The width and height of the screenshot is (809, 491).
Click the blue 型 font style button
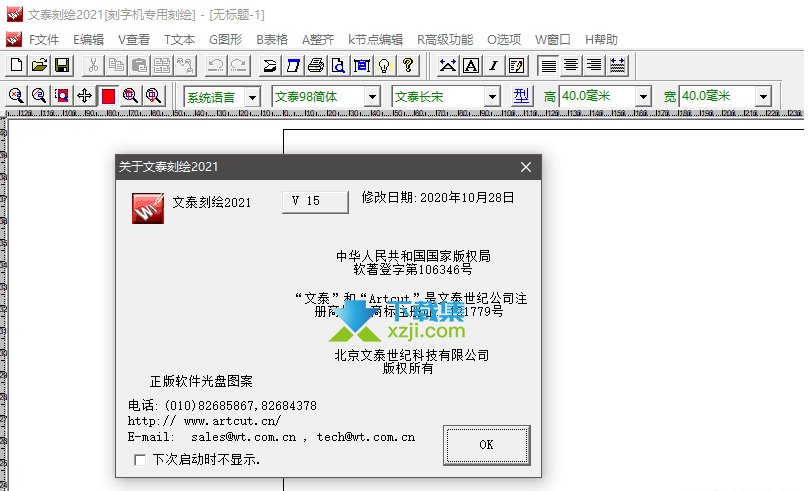click(x=521, y=96)
